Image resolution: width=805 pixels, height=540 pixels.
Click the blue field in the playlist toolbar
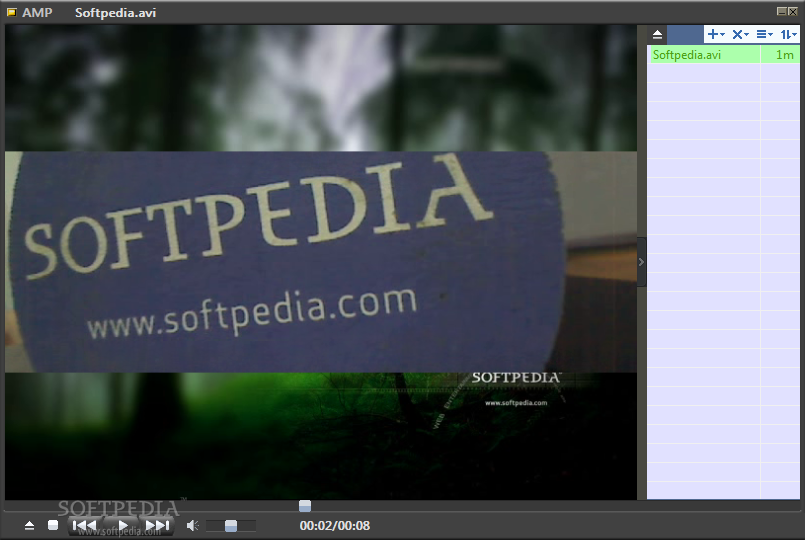coord(685,34)
